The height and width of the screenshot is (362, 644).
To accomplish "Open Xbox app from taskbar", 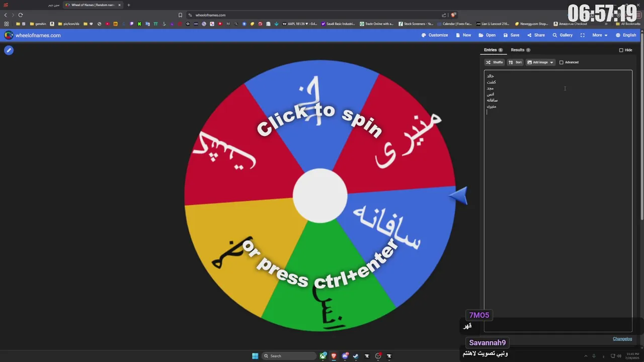I will click(x=323, y=356).
